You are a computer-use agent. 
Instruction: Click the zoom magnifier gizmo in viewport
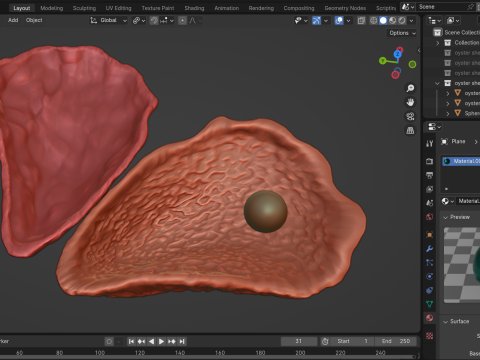(x=410, y=88)
